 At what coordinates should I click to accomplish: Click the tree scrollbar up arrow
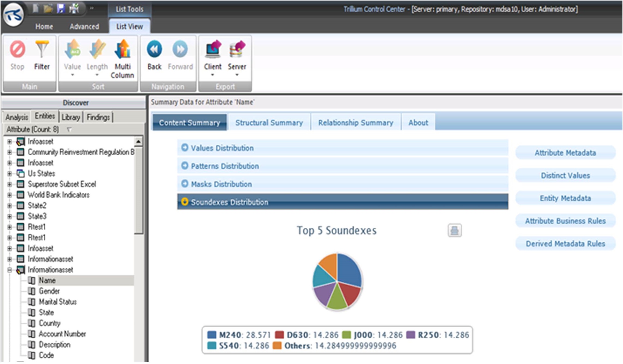(138, 141)
